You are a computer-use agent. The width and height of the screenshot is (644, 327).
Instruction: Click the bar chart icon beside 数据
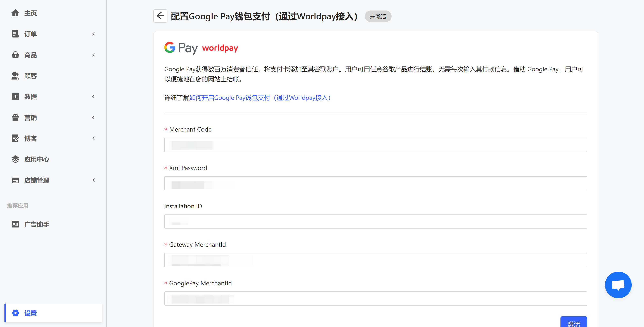15,96
